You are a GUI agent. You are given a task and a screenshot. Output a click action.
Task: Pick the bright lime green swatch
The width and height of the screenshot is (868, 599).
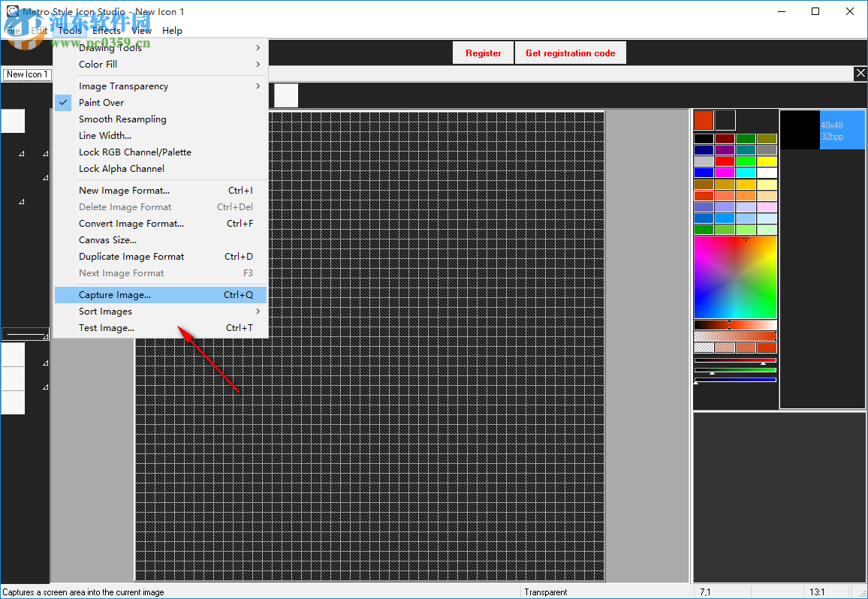(x=746, y=161)
